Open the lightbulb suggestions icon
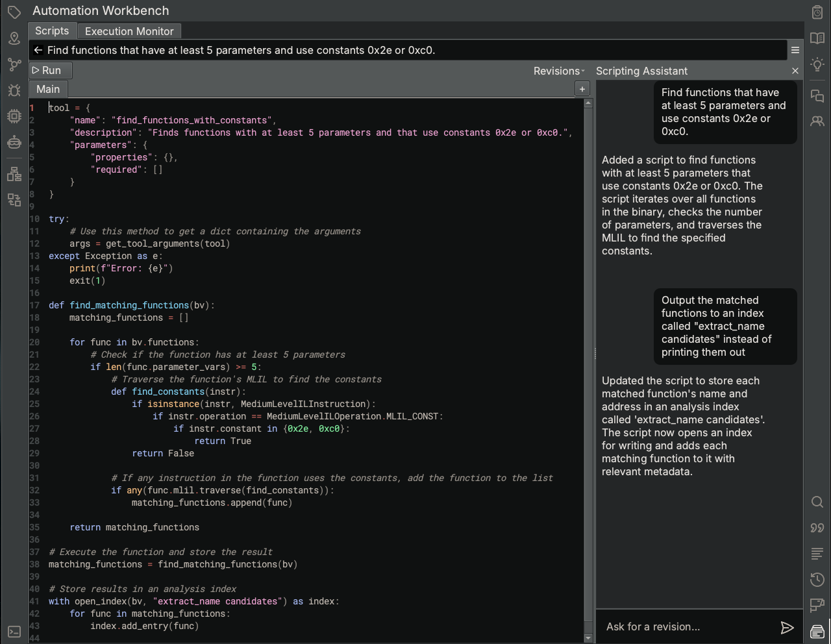Image resolution: width=831 pixels, height=644 pixels. tap(817, 64)
